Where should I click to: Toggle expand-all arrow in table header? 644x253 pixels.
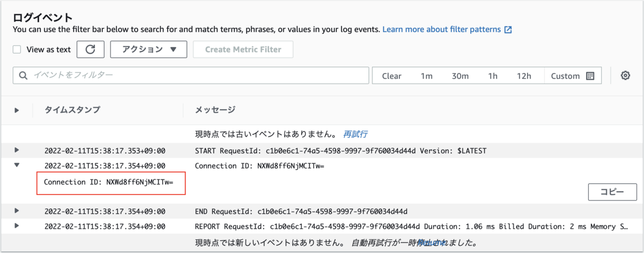pyautogui.click(x=17, y=110)
